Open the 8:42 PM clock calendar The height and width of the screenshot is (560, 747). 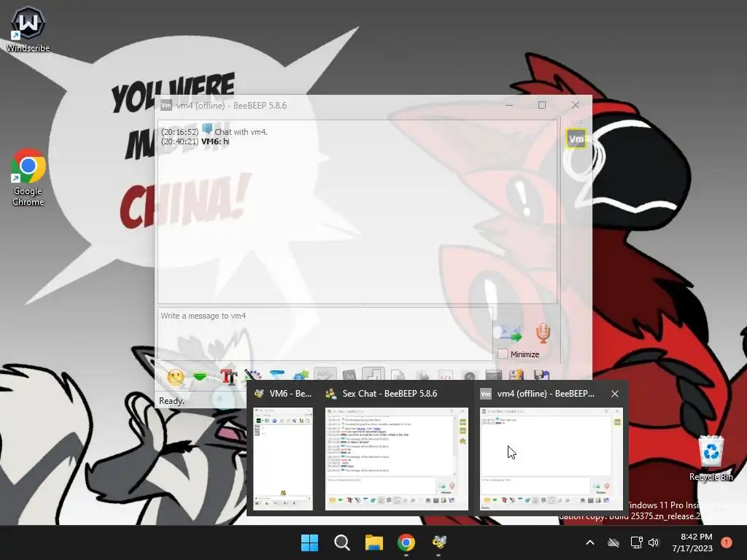[692, 542]
